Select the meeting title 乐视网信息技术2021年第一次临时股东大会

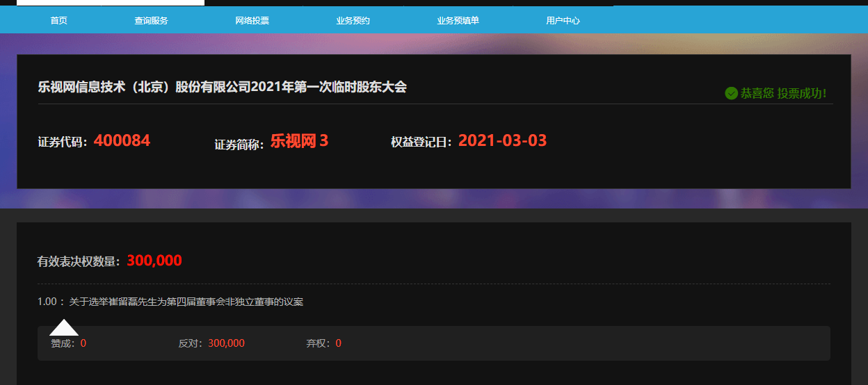click(x=222, y=87)
